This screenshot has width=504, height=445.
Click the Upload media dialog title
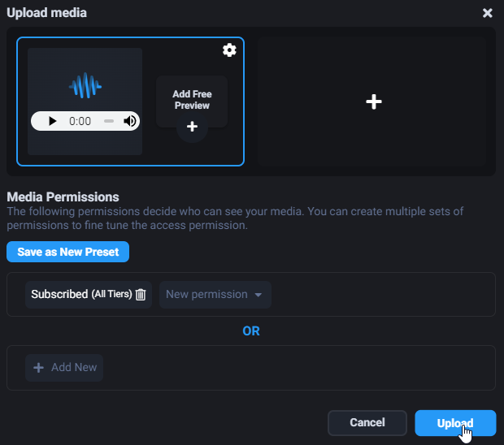pos(46,13)
